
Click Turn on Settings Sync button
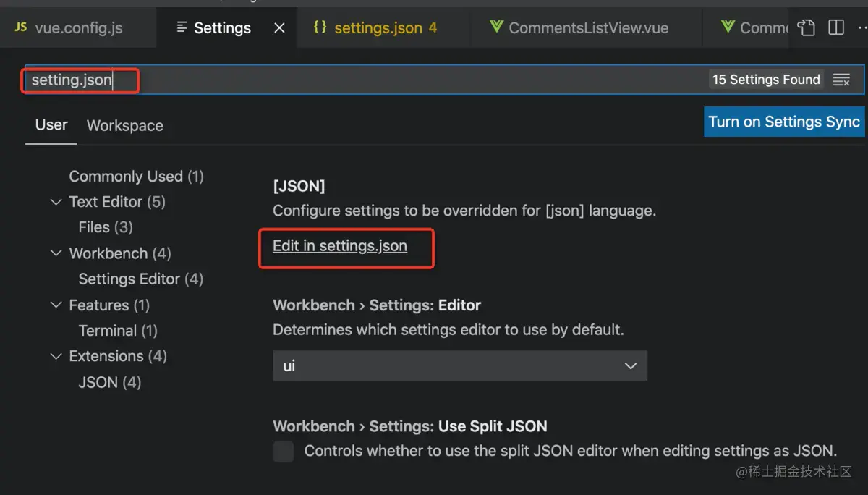[x=784, y=122]
